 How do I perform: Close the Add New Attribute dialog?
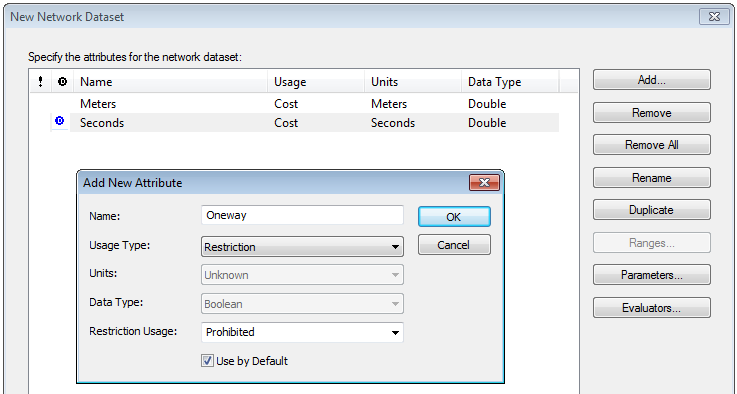pos(484,182)
